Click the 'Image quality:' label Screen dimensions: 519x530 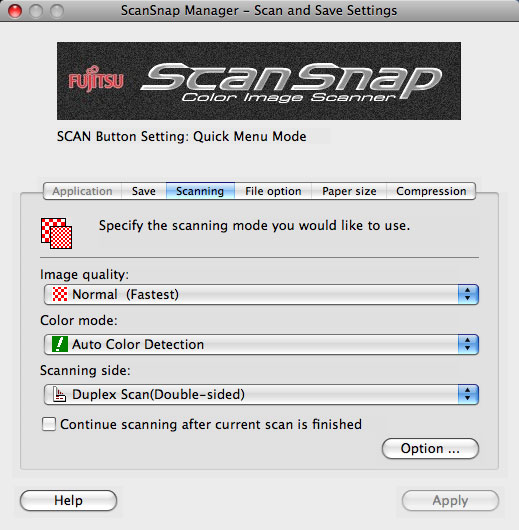click(x=85, y=274)
